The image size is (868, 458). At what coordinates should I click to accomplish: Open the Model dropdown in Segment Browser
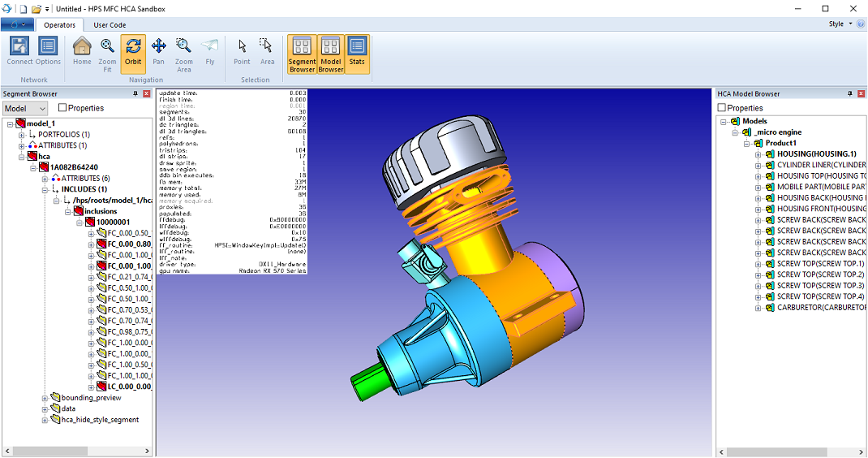[25, 108]
